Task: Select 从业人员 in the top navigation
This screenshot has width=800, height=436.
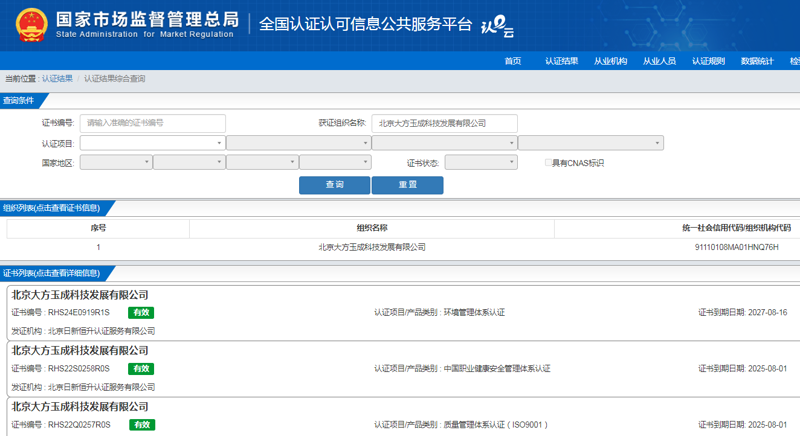Action: pos(659,61)
